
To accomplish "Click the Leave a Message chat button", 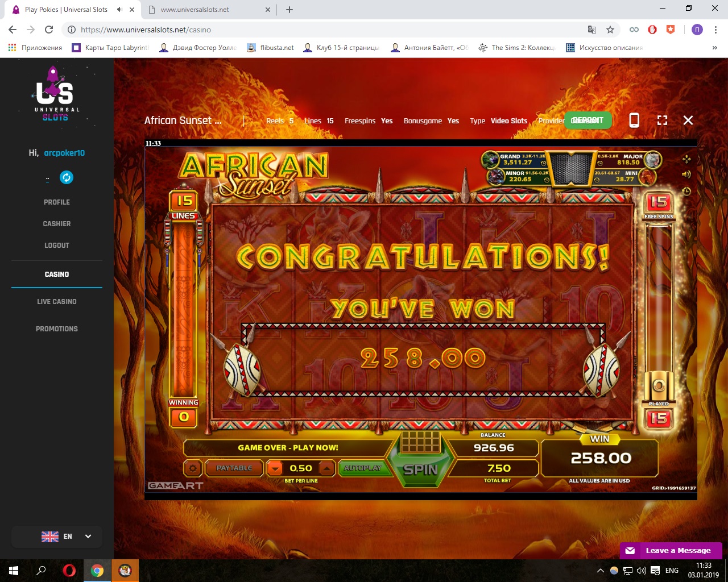I will pyautogui.click(x=671, y=550).
